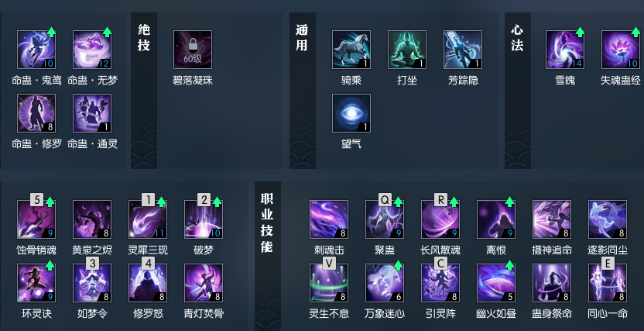Select the 青灯焚骨 skill icon
The height and width of the screenshot is (331, 644).
[x=204, y=283]
